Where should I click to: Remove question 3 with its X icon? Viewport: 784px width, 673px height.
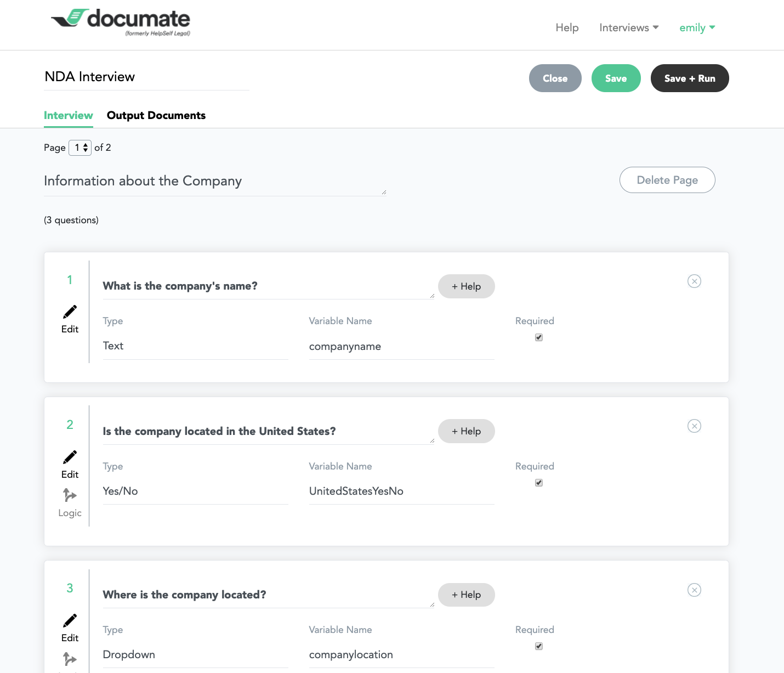point(694,590)
